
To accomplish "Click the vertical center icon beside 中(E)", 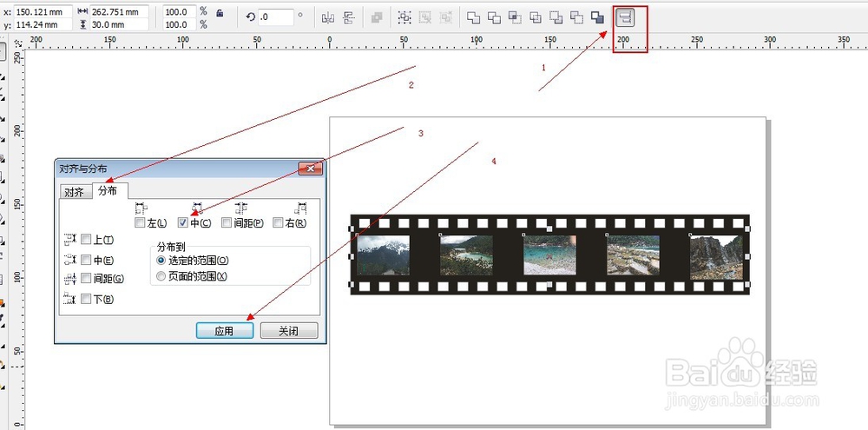I will coord(69,260).
